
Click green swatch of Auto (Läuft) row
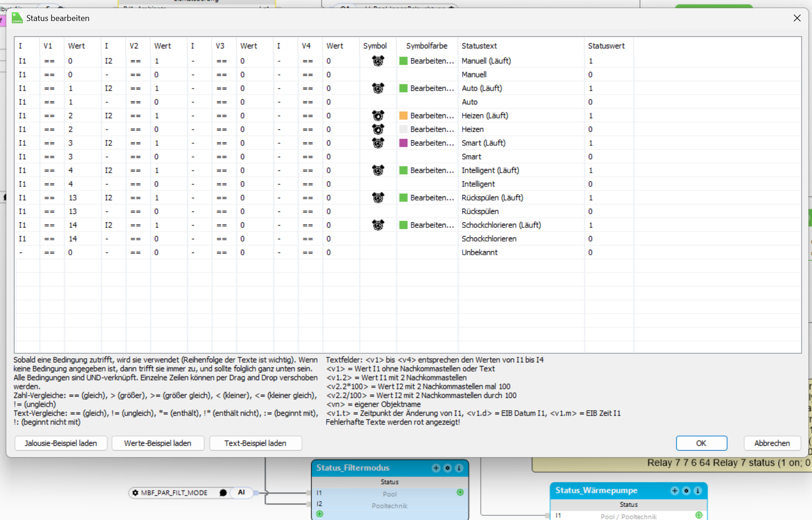coord(403,88)
